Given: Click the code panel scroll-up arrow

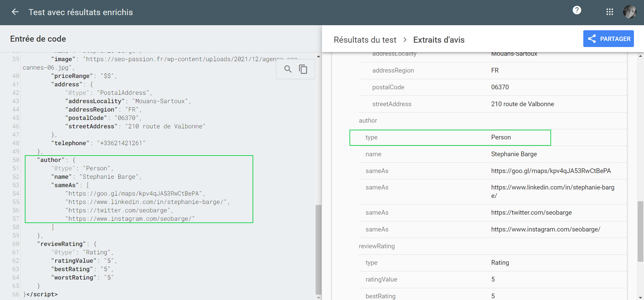Looking at the screenshot, I should click(318, 56).
